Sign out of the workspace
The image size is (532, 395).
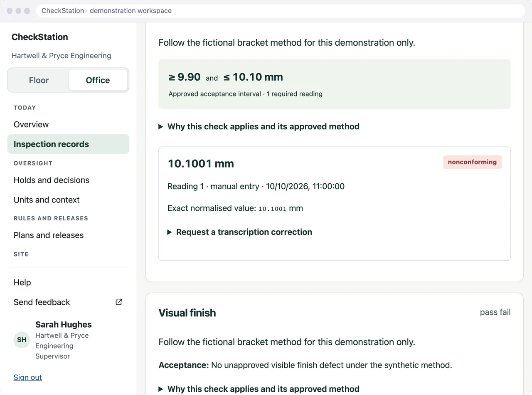27,378
